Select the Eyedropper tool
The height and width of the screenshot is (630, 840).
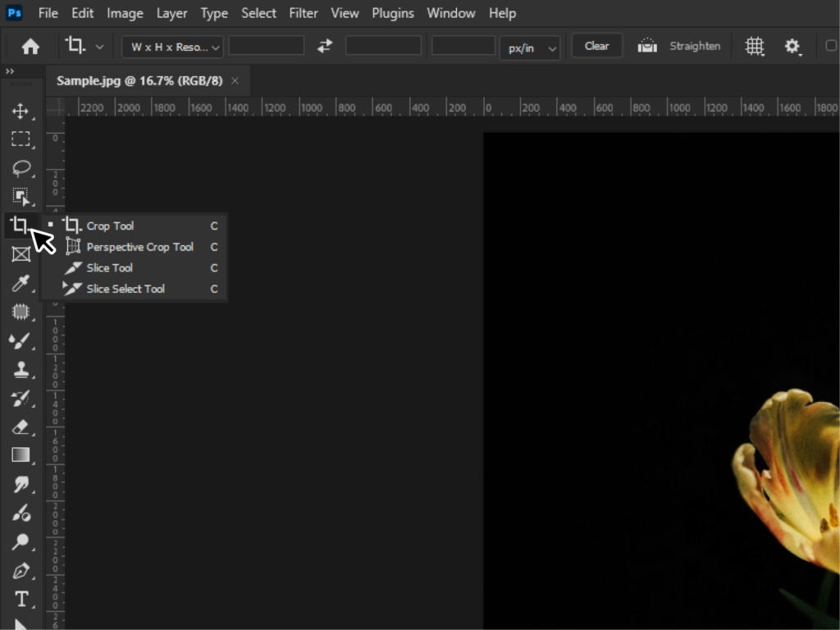[21, 283]
